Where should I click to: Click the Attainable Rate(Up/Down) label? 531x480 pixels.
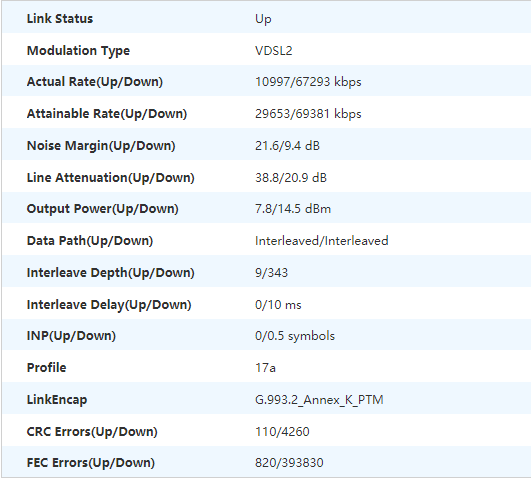pyautogui.click(x=107, y=114)
